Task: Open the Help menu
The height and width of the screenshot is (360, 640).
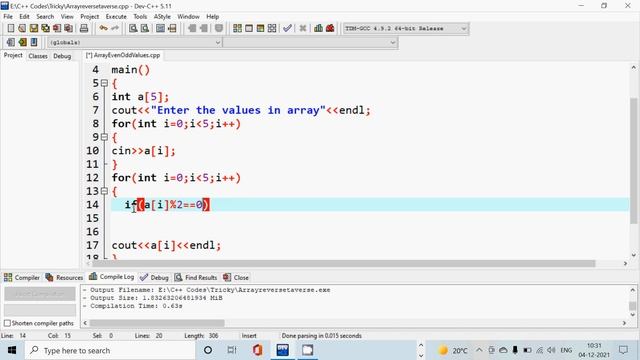Action: (213, 16)
